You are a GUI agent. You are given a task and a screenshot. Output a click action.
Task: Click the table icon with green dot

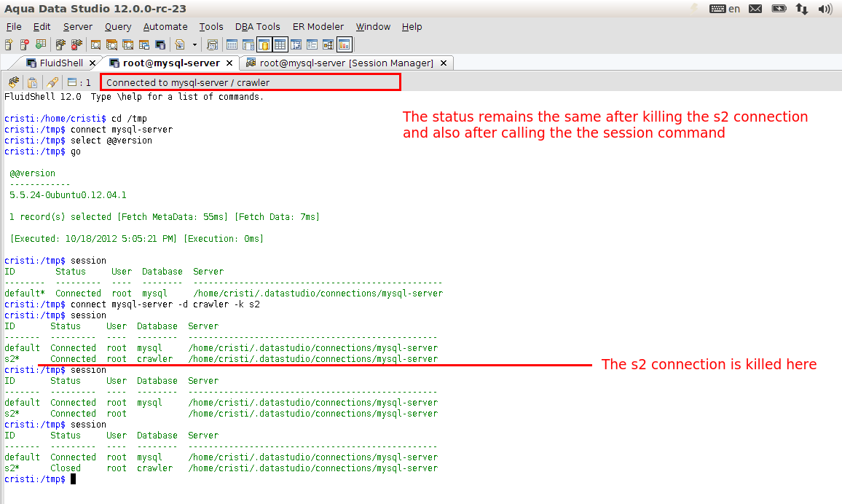(x=41, y=44)
